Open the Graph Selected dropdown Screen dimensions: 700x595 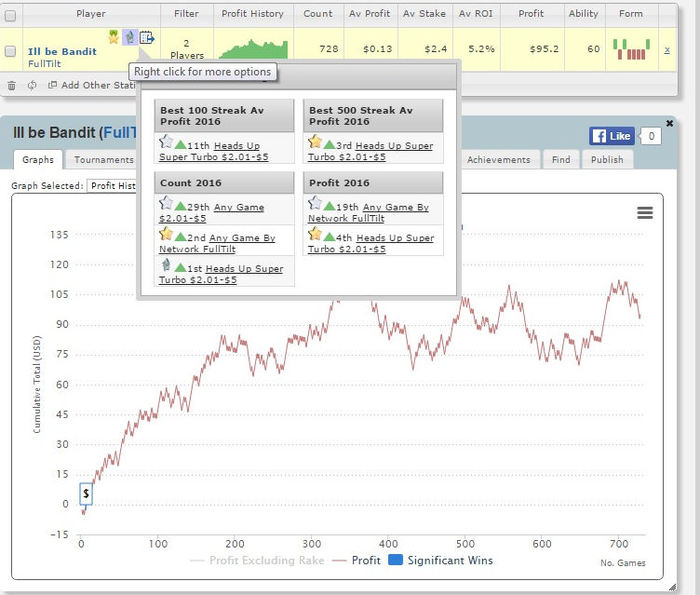tap(112, 186)
